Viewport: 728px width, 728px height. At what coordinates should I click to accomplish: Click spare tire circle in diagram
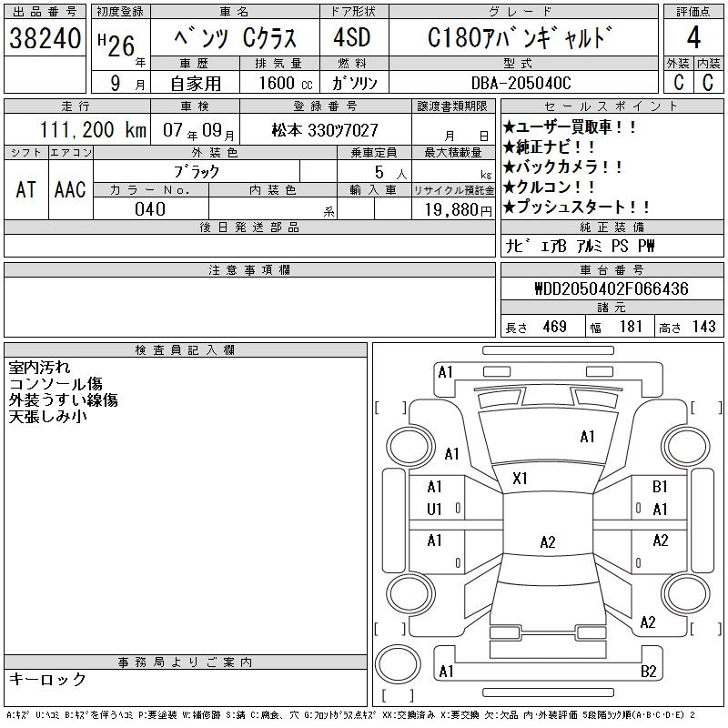click(398, 663)
